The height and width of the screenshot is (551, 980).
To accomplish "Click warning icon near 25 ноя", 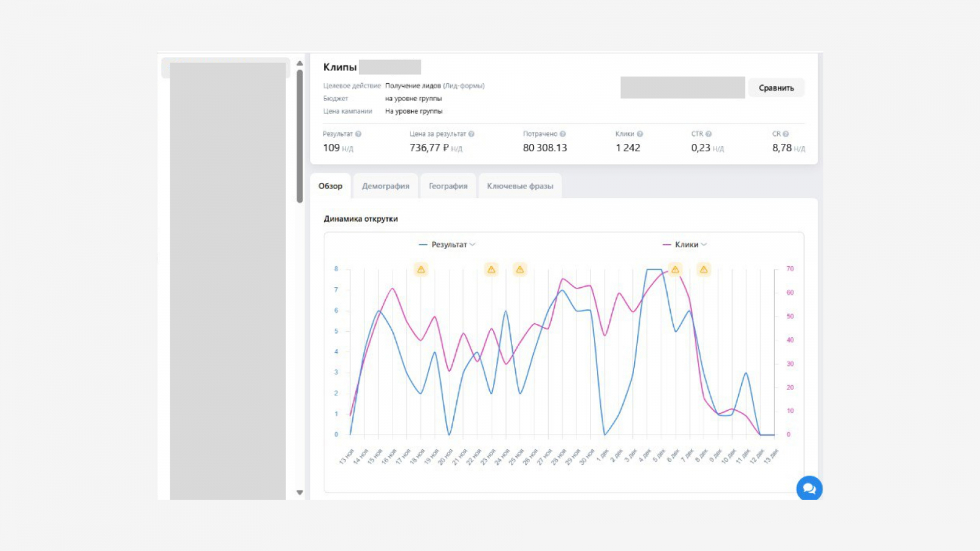I will 520,269.
